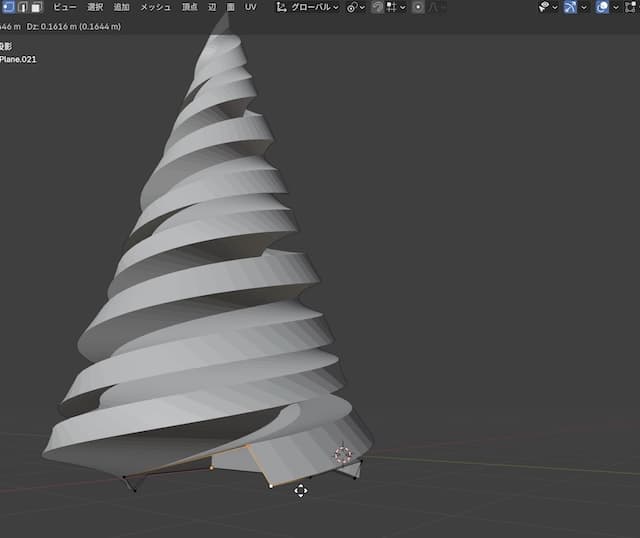Click the viewport gizmo visibility icon
The height and width of the screenshot is (538, 640).
coord(572,7)
